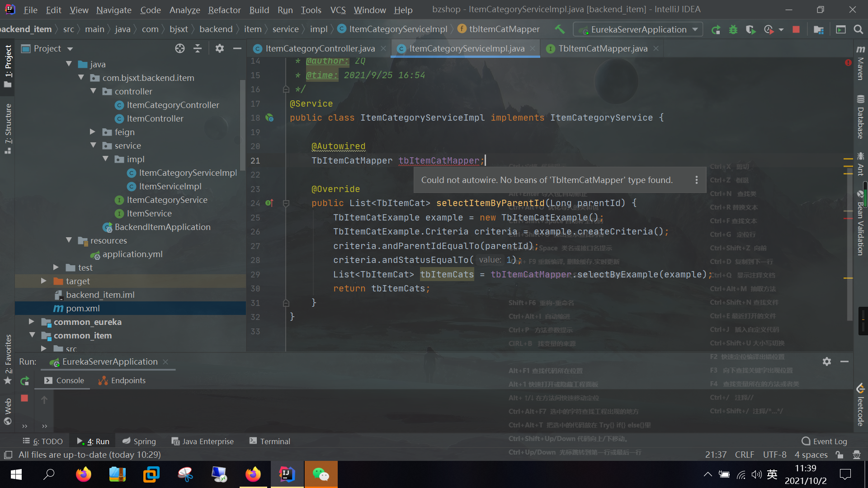Hide the Project panel with minus icon

pos(237,48)
